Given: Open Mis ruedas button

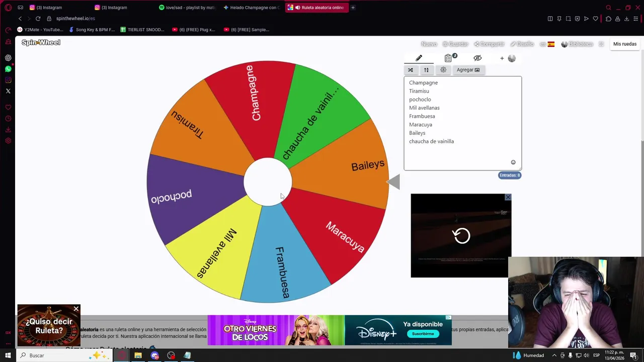Looking at the screenshot, I should 625,44.
